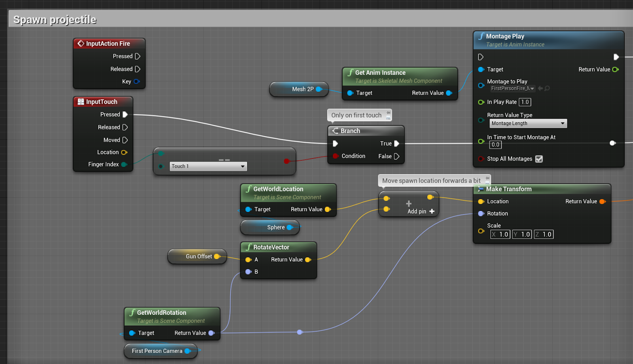
Task: Select the RotateVector node header
Action: click(279, 247)
